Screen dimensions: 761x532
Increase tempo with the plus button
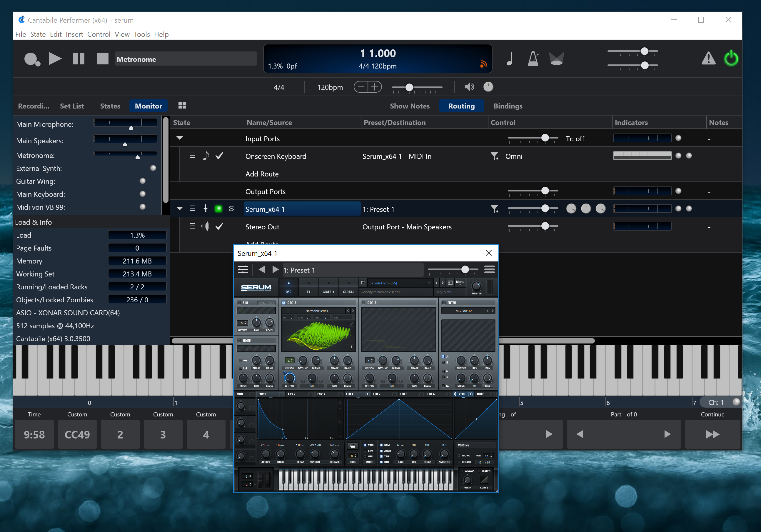tap(375, 87)
